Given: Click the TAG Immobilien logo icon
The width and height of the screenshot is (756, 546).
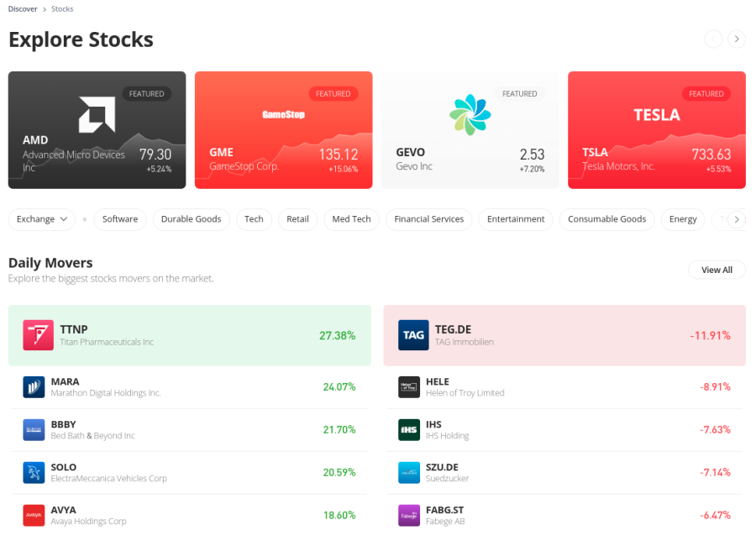Looking at the screenshot, I should coord(413,335).
